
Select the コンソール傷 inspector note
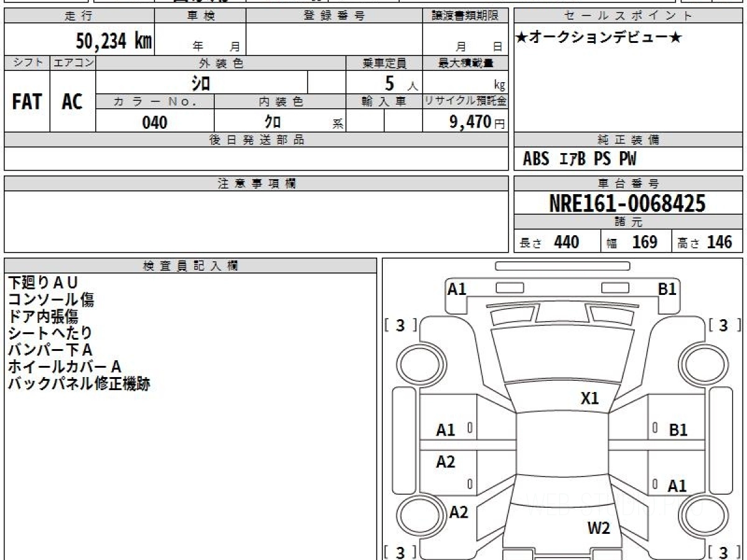(x=51, y=300)
